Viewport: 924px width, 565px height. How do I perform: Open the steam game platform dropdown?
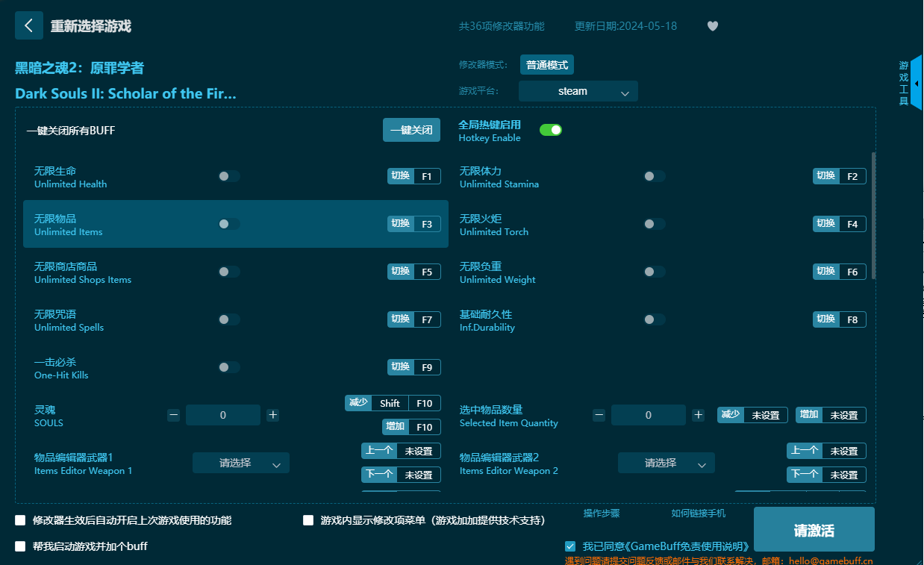pyautogui.click(x=578, y=90)
